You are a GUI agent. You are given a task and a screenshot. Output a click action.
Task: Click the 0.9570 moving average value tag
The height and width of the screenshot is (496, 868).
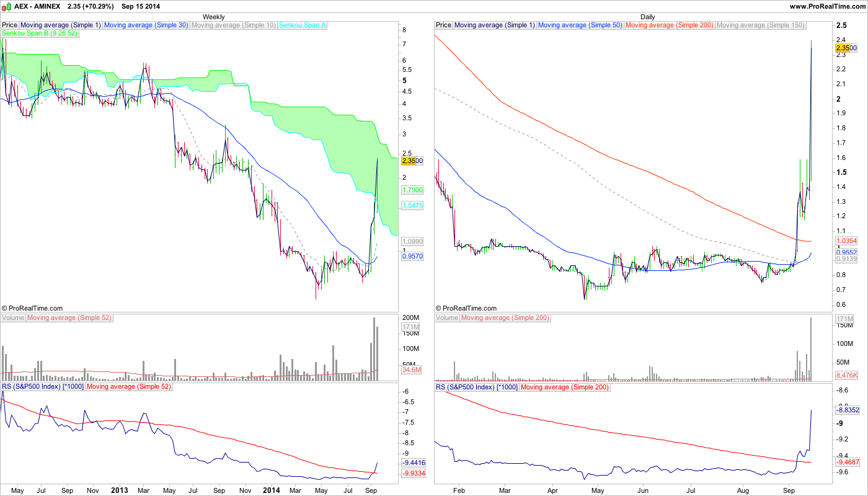pos(412,255)
